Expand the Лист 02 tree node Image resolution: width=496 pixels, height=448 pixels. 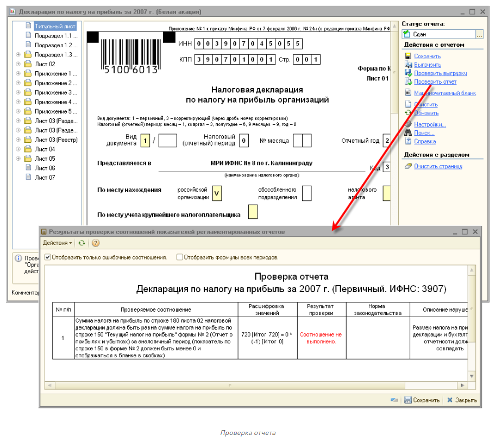pyautogui.click(x=18, y=64)
